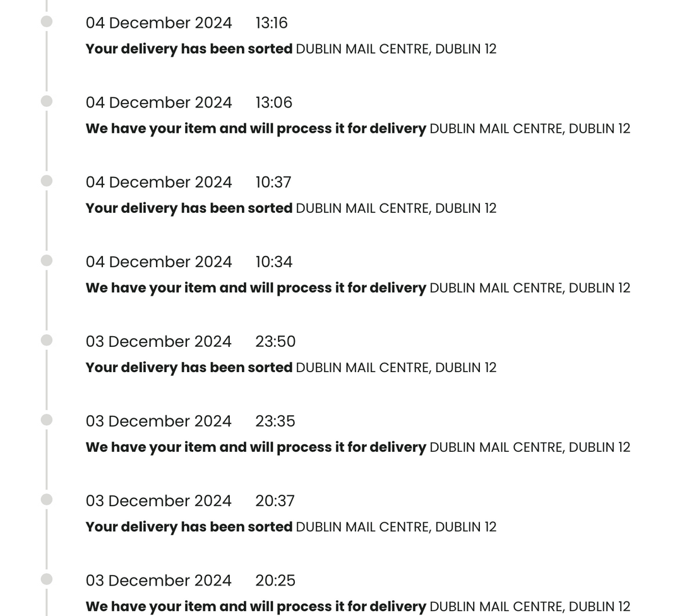The width and height of the screenshot is (682, 616).
Task: Select the marker next to 10:34 event
Action: click(x=47, y=260)
